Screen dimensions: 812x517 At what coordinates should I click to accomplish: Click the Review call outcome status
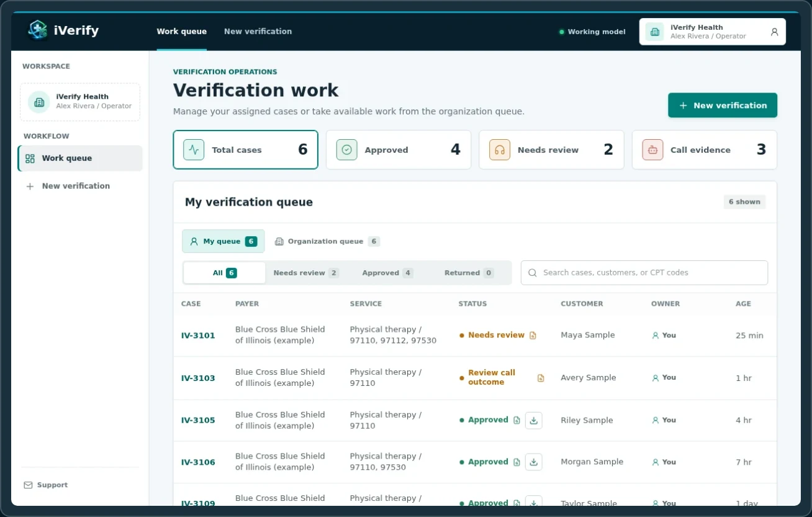click(492, 377)
